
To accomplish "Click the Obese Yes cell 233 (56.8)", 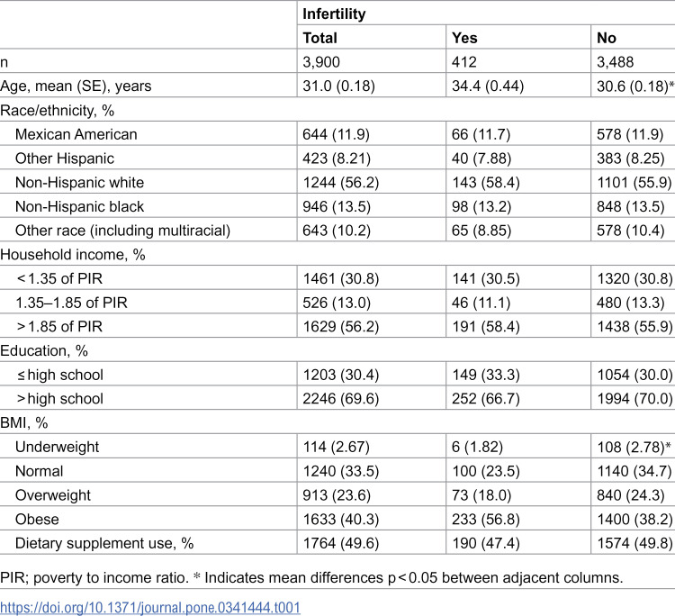I will pyautogui.click(x=486, y=519).
